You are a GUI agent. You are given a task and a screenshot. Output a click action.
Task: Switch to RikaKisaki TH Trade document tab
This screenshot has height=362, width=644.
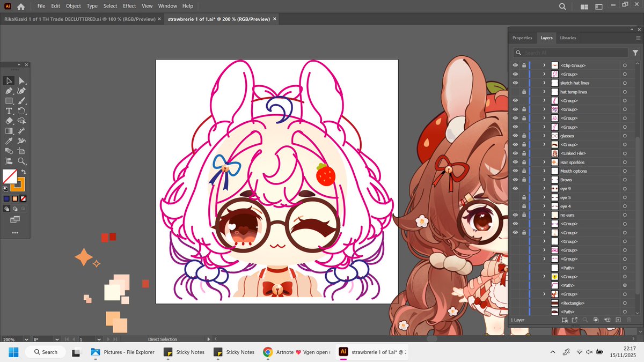tap(80, 19)
